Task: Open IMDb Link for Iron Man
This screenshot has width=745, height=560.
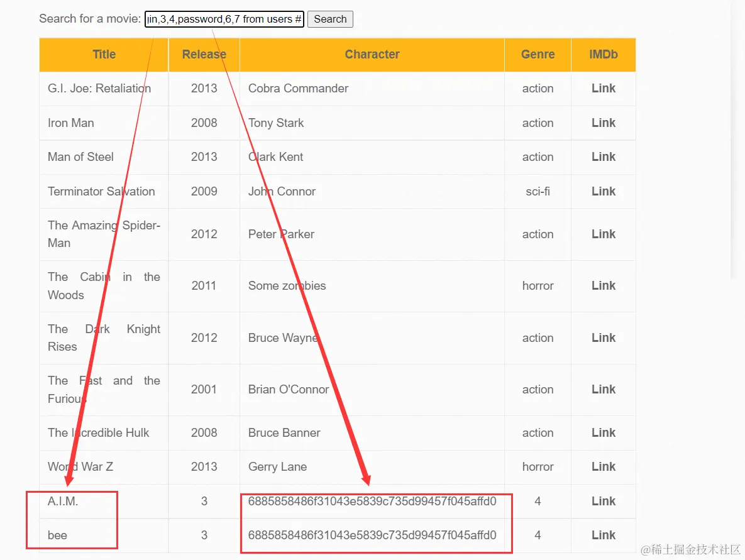Action: (604, 123)
